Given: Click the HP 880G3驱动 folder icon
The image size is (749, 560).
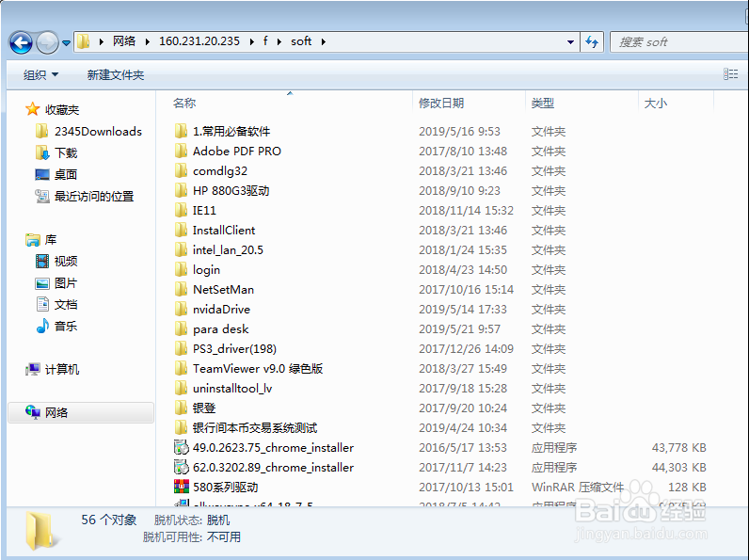Looking at the screenshot, I should tap(181, 190).
